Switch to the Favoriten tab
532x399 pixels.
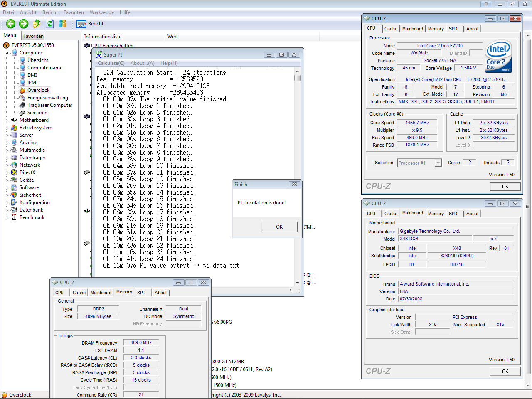point(33,36)
